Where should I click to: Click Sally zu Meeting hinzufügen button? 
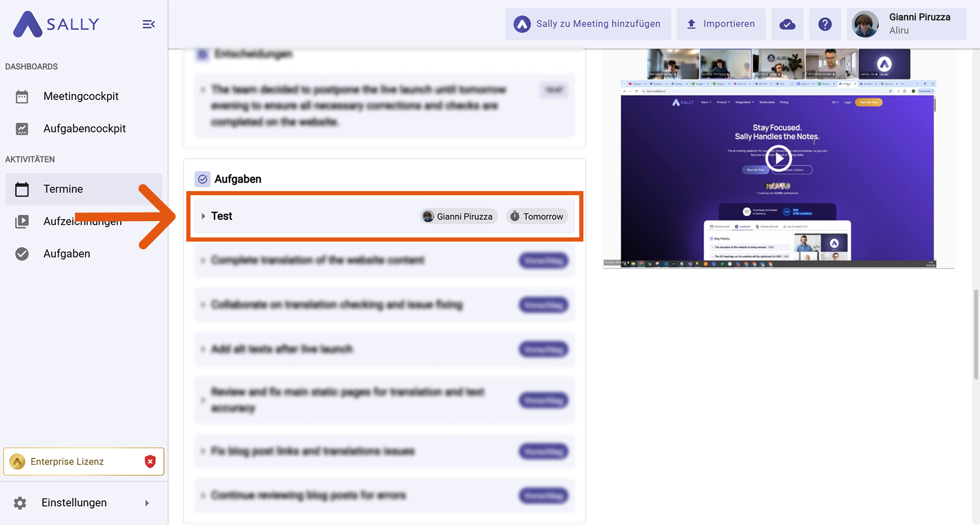pos(588,24)
